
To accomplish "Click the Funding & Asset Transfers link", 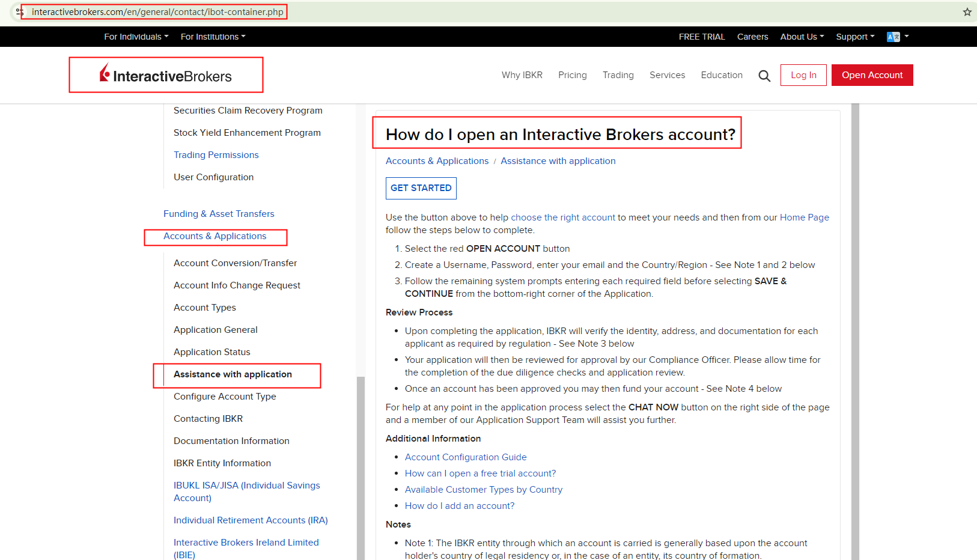I will point(219,213).
